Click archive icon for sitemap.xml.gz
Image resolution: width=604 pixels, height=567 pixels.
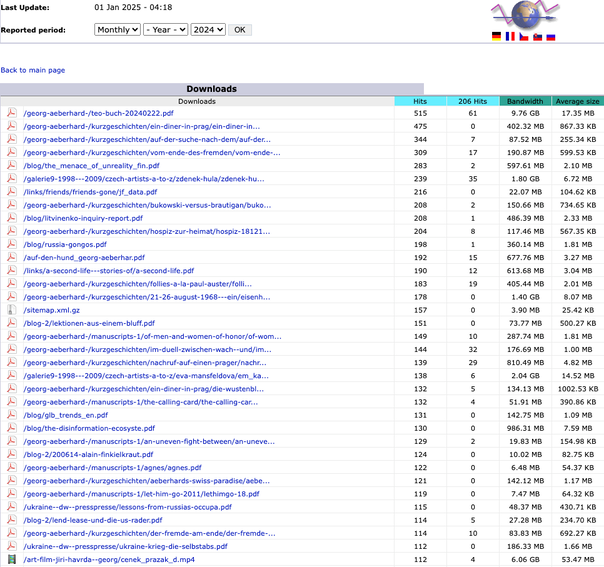[12, 310]
